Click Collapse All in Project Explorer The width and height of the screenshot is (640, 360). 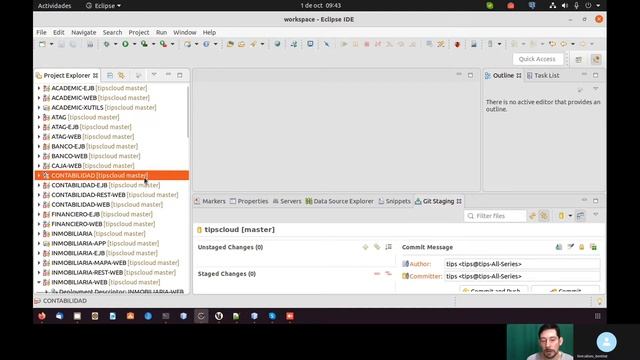[x=110, y=76]
